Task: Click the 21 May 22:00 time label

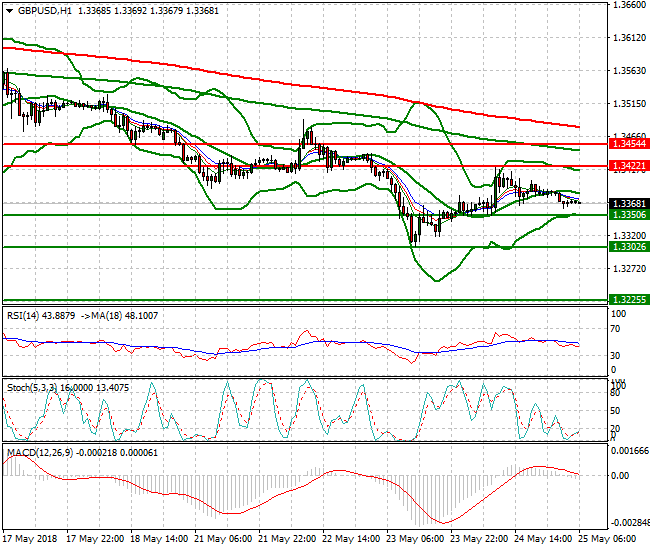Action: coord(287,539)
